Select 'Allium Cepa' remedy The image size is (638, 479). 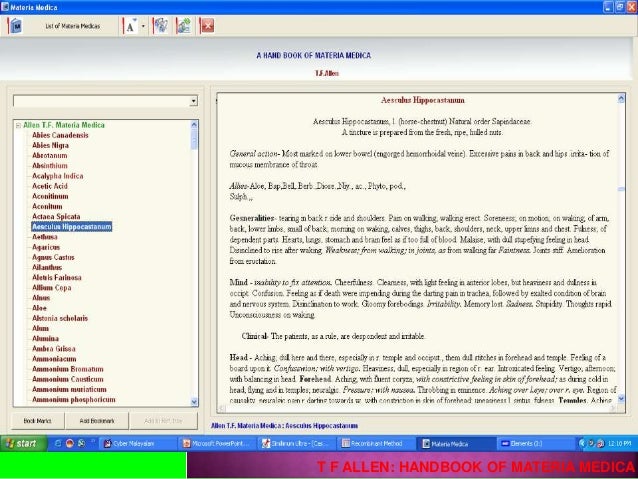click(x=52, y=288)
